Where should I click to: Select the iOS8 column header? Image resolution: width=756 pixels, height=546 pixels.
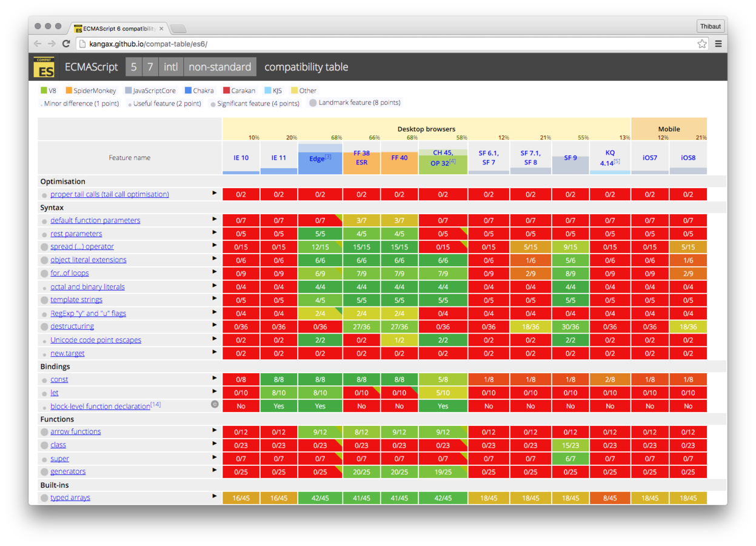688,158
